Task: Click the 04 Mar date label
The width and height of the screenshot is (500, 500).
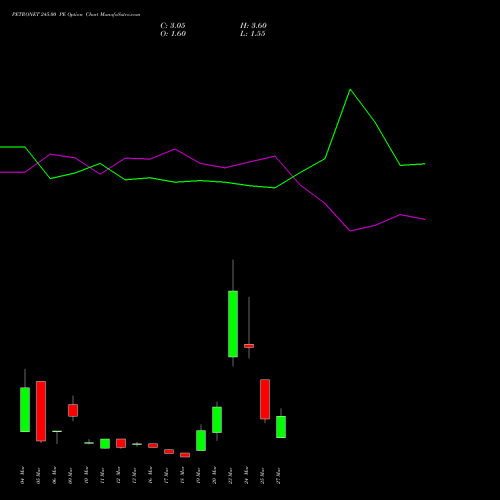Action: point(22,475)
